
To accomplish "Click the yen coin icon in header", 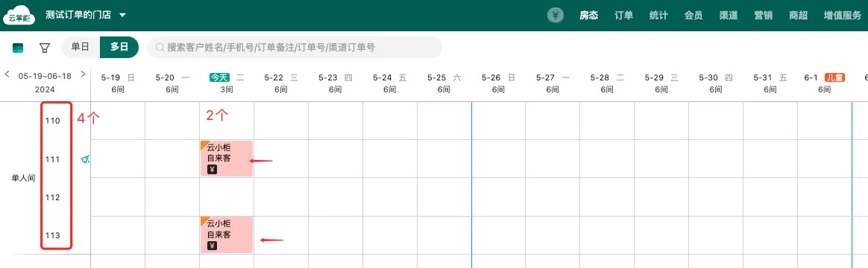I will [556, 16].
